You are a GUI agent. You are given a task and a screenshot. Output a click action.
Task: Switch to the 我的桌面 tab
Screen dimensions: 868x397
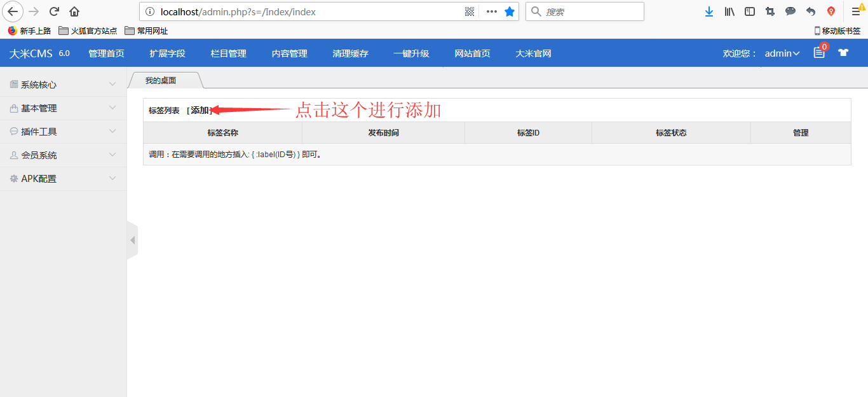[x=161, y=81]
